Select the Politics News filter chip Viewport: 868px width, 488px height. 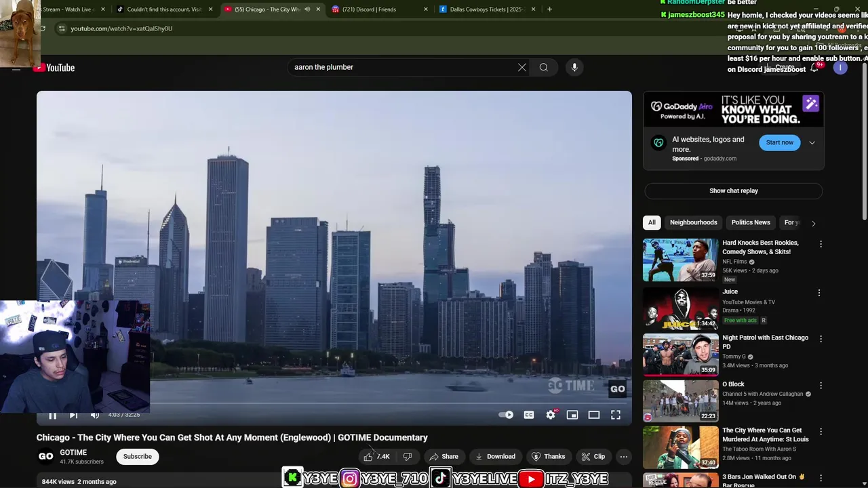point(751,223)
